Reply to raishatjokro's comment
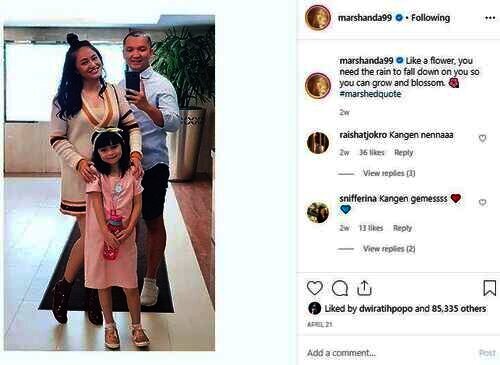500x365 pixels. 403,153
